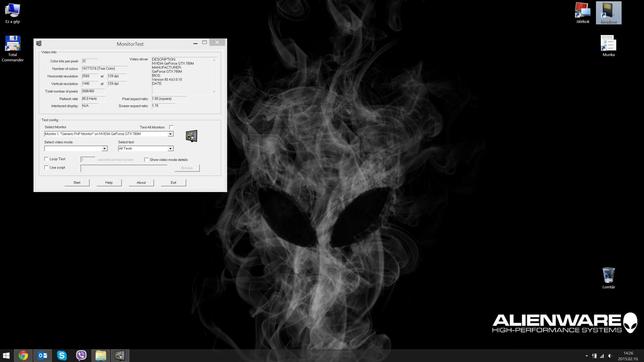Minimize the MonitorTest window
644x362 pixels.
(x=195, y=43)
